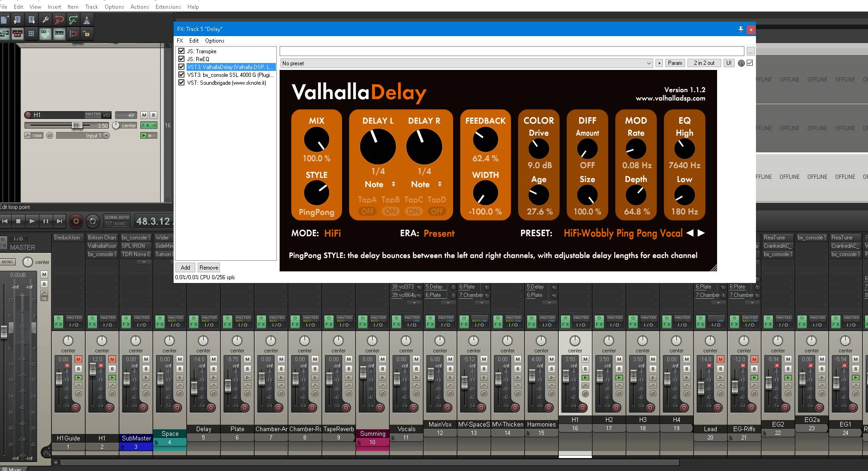Toggle TapA OFF switch in ValhallaDelay
This screenshot has height=471, width=868.
tap(368, 211)
